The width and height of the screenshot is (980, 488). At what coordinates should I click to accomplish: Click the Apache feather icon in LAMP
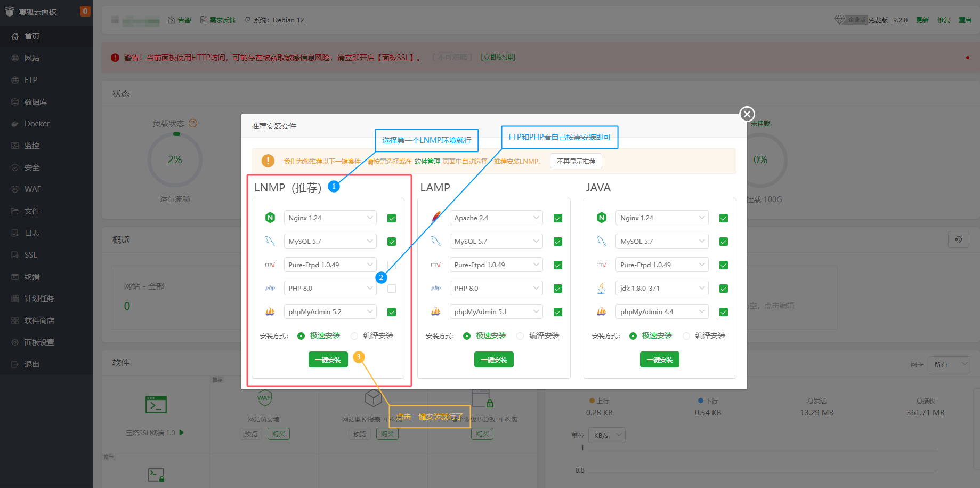coord(436,217)
